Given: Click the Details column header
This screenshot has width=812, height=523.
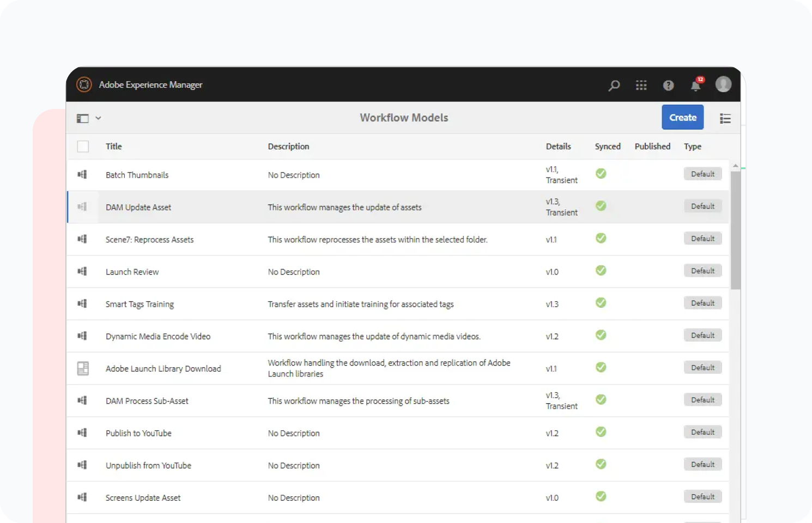Looking at the screenshot, I should 559,146.
